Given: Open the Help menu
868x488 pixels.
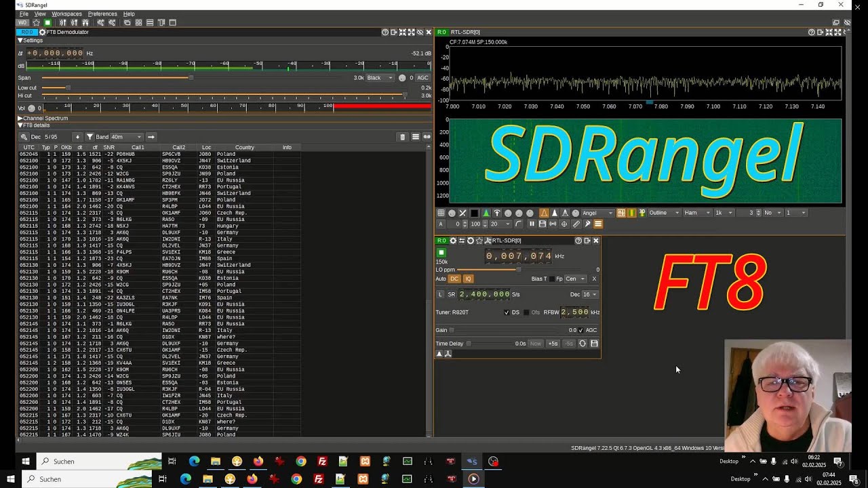Looking at the screenshot, I should coord(129,14).
